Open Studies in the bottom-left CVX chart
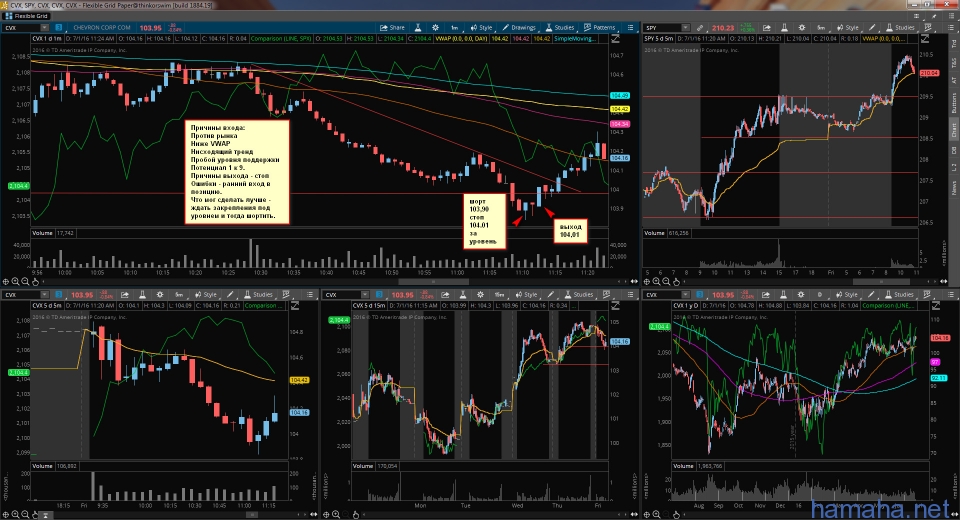960x520 pixels. pos(258,295)
